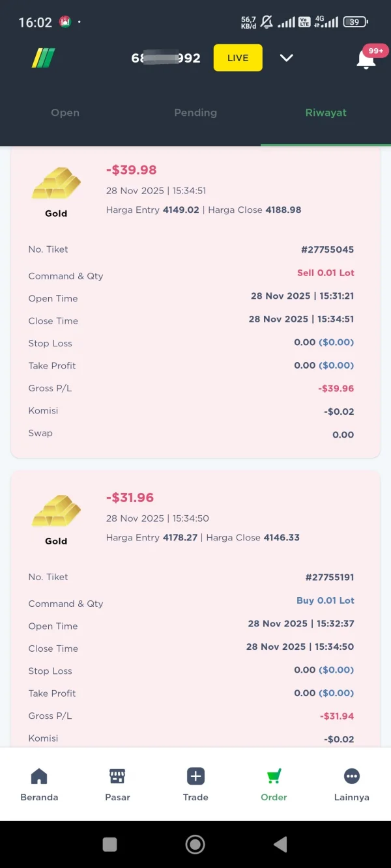This screenshot has height=868, width=391.
Task: Tap Gold bars icon on ticket #27755191
Action: click(56, 512)
